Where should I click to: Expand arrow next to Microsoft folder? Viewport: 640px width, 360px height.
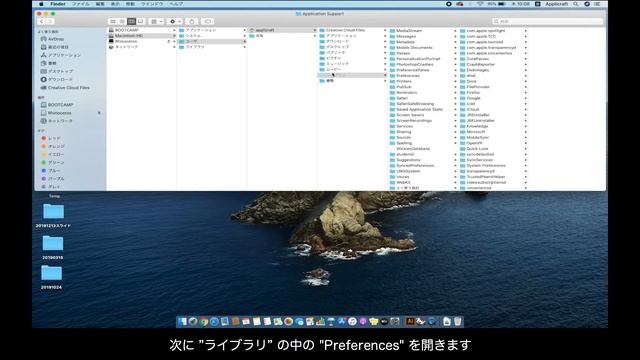[526, 132]
